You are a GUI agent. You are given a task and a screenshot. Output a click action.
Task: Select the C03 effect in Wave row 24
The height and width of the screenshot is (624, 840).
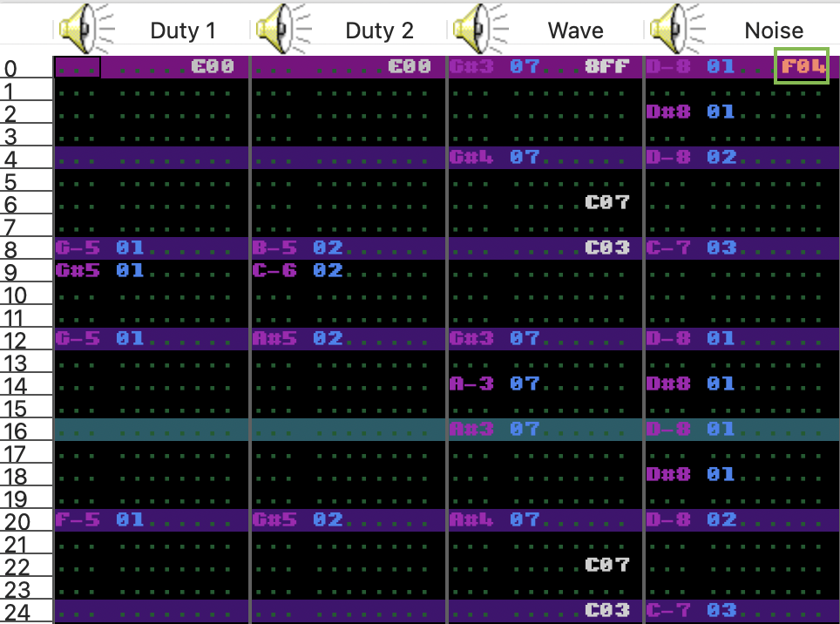click(607, 610)
